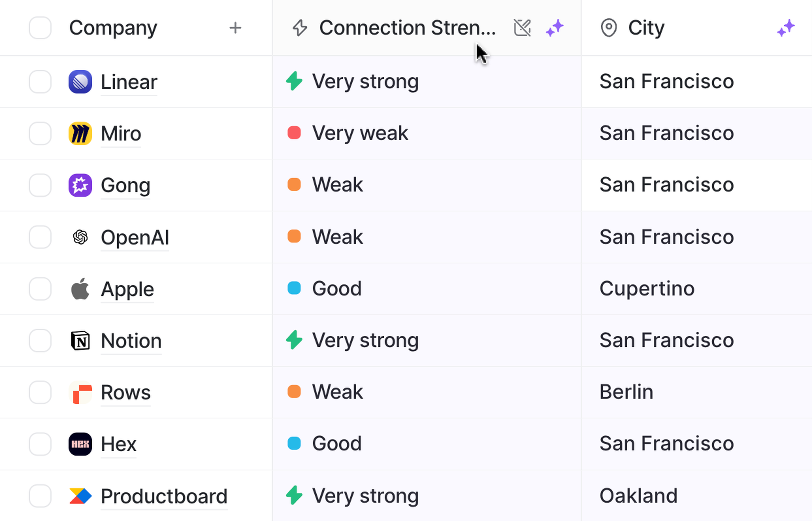The image size is (812, 521).
Task: Open the OpenAI company record link
Action: point(134,237)
